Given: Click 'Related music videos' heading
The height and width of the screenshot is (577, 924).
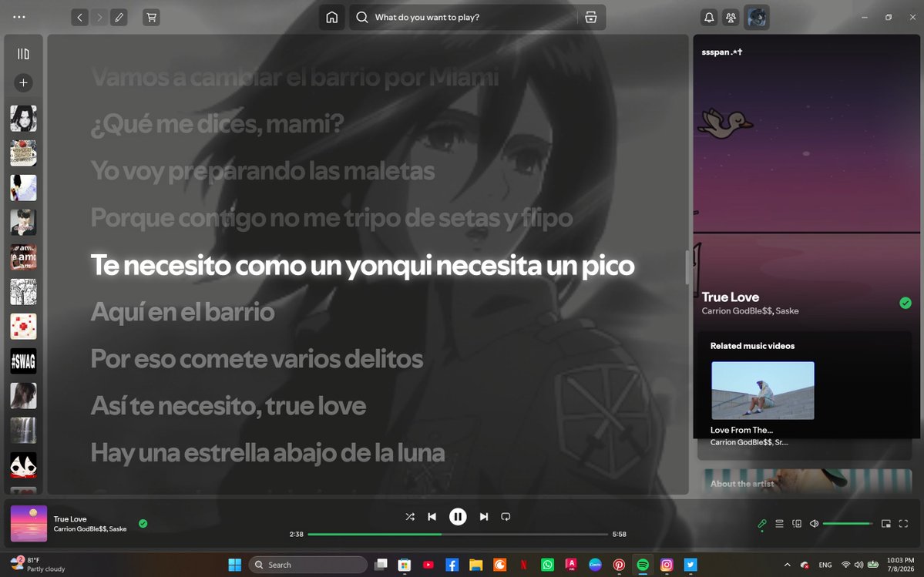Looking at the screenshot, I should pyautogui.click(x=752, y=346).
